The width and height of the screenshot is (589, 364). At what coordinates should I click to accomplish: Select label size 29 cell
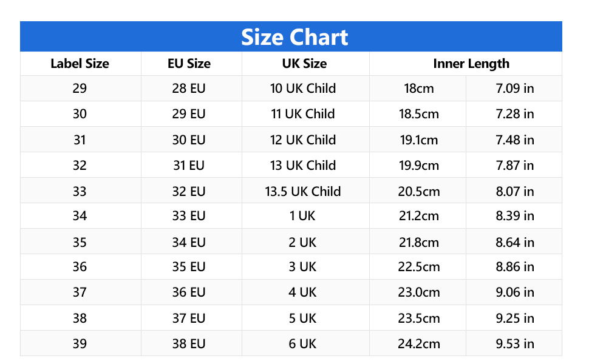[x=80, y=89]
